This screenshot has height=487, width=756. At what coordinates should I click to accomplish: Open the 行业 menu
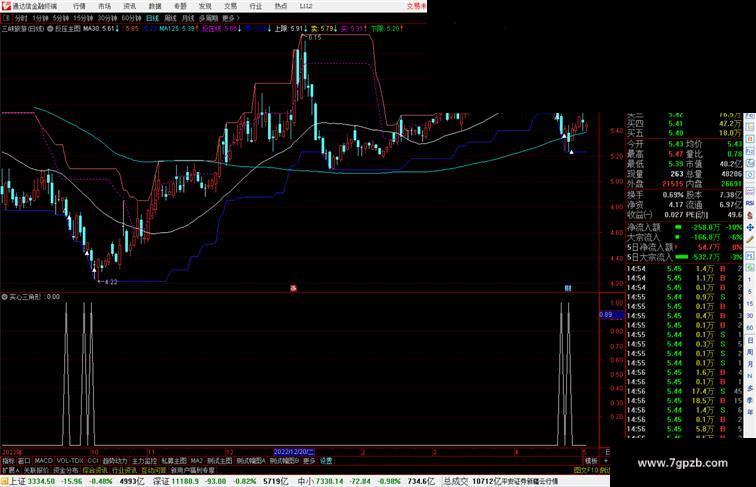(256, 6)
